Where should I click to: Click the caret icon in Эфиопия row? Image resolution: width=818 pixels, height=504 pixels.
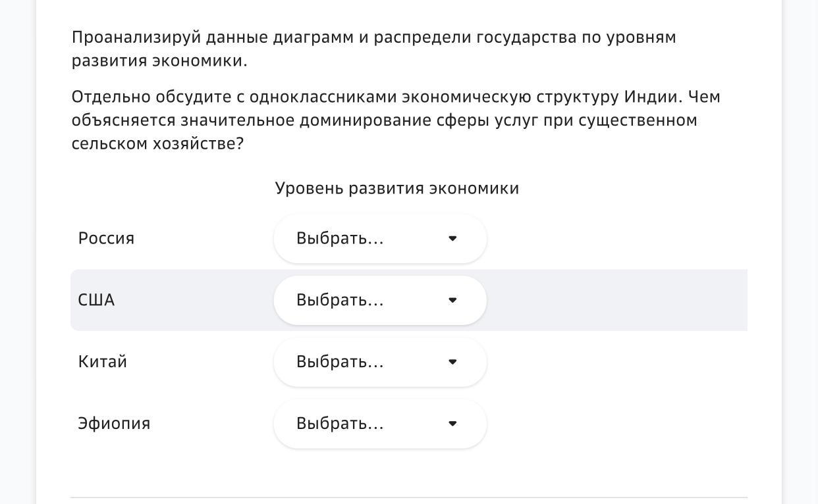point(452,424)
